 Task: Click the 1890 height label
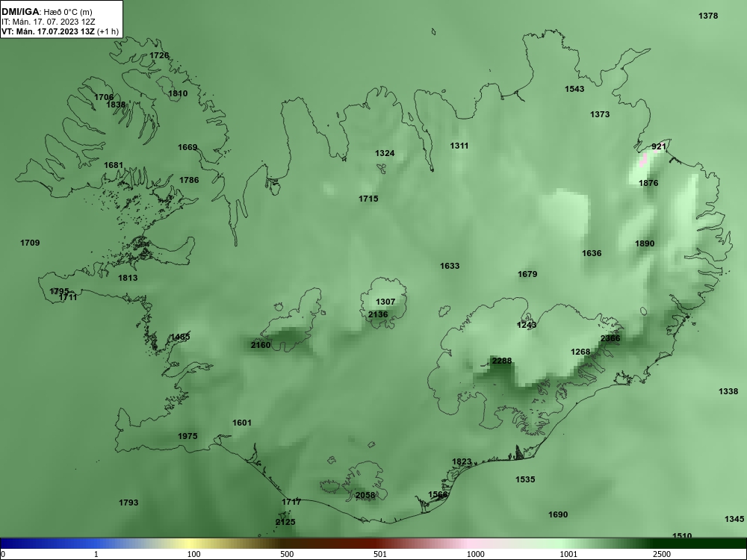(645, 243)
